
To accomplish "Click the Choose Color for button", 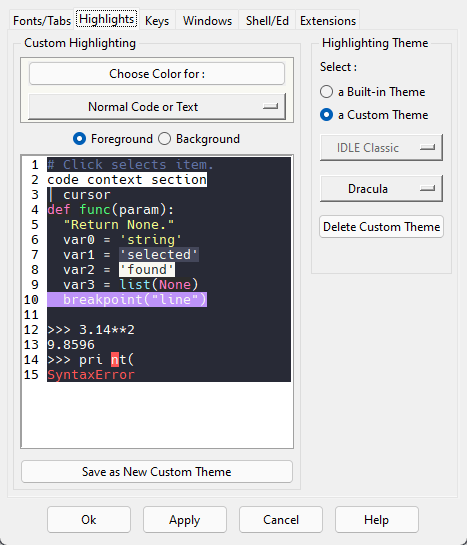I will pyautogui.click(x=157, y=74).
